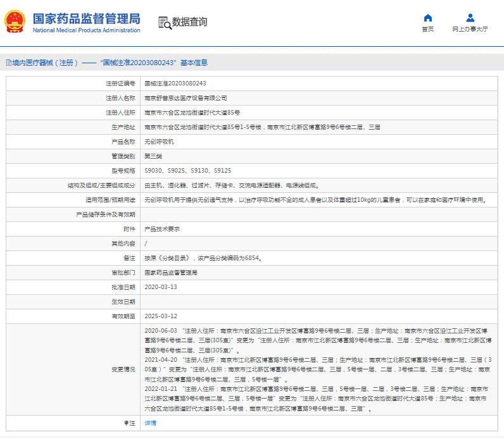Click the approval date 2020-03-13
Image resolution: width=504 pixels, height=439 pixels.
pos(160,287)
